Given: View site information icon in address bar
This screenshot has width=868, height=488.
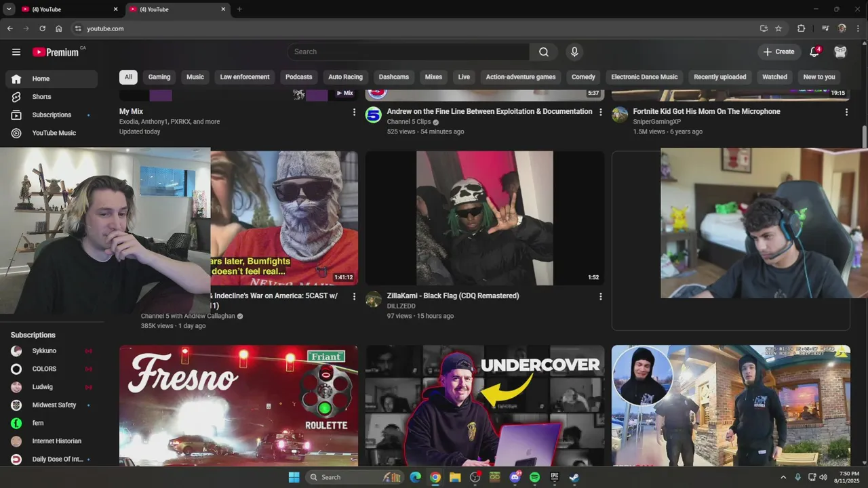Looking at the screenshot, I should click(78, 28).
